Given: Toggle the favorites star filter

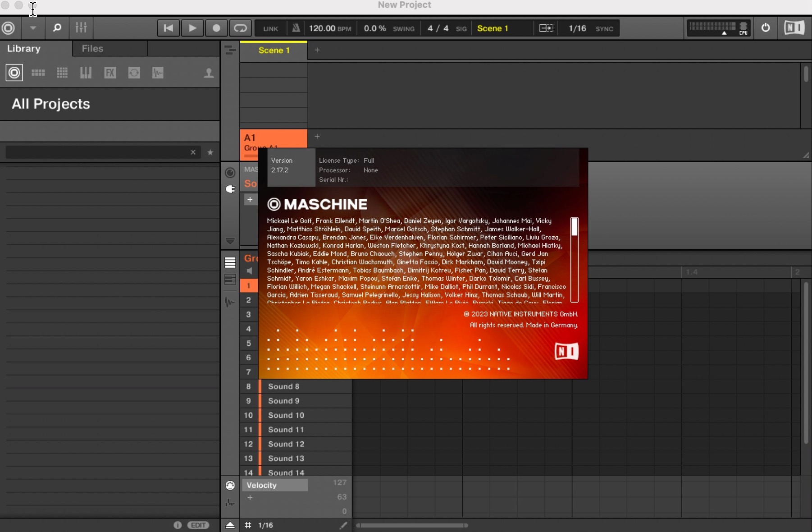Looking at the screenshot, I should pyautogui.click(x=210, y=152).
